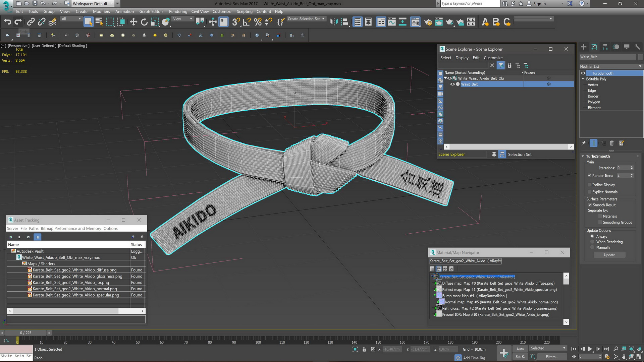Toggle the filter funnel in Scene Explorer
Viewport: 644px width, 362px height.
pyautogui.click(x=501, y=65)
